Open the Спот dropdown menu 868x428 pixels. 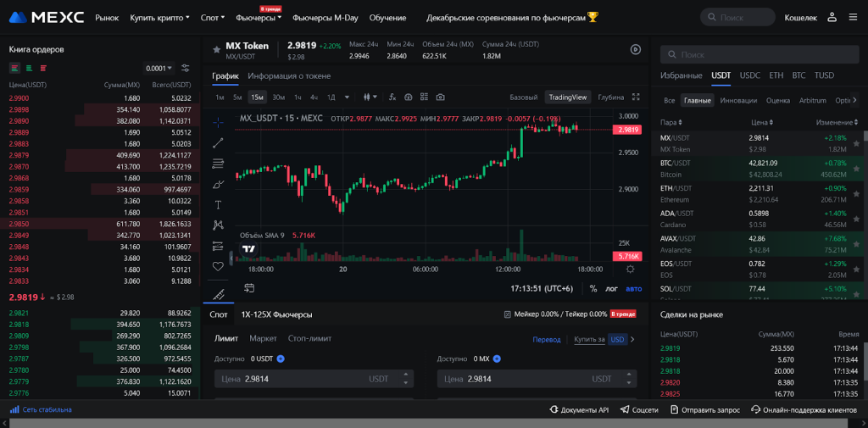coord(214,18)
